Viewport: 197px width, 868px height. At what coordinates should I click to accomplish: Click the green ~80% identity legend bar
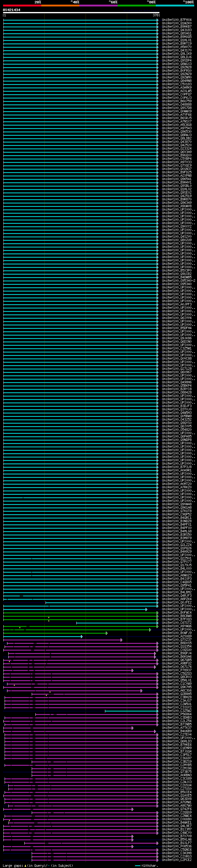point(137,6)
